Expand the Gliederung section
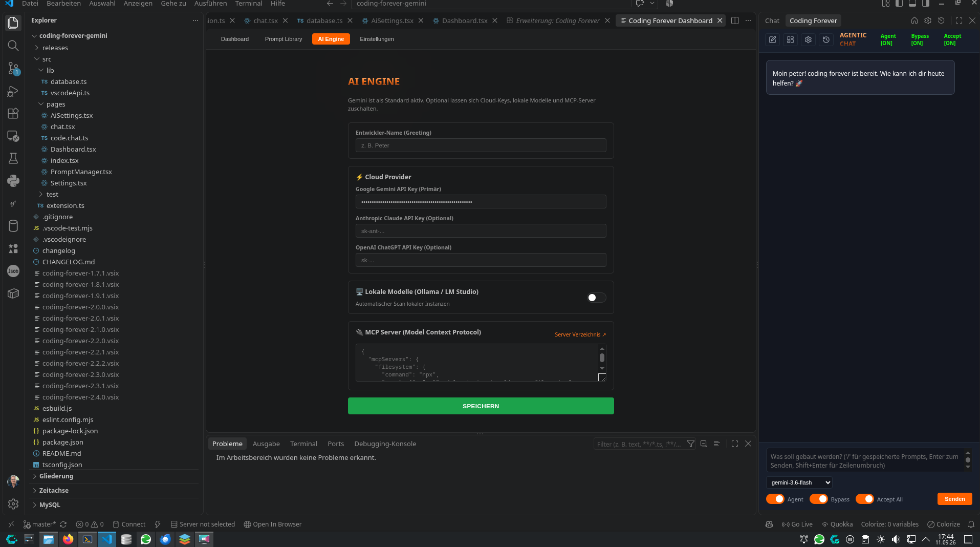This screenshot has height=547, width=980. coord(56,476)
